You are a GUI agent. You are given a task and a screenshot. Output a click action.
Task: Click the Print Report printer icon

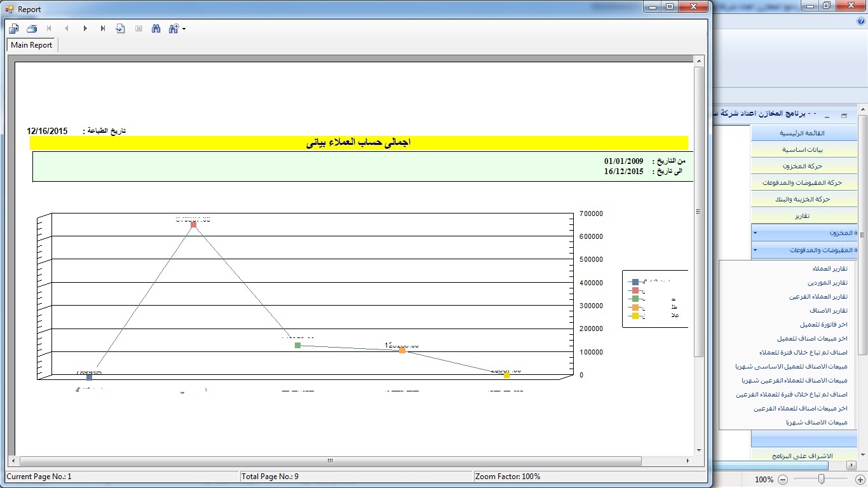[x=32, y=29]
